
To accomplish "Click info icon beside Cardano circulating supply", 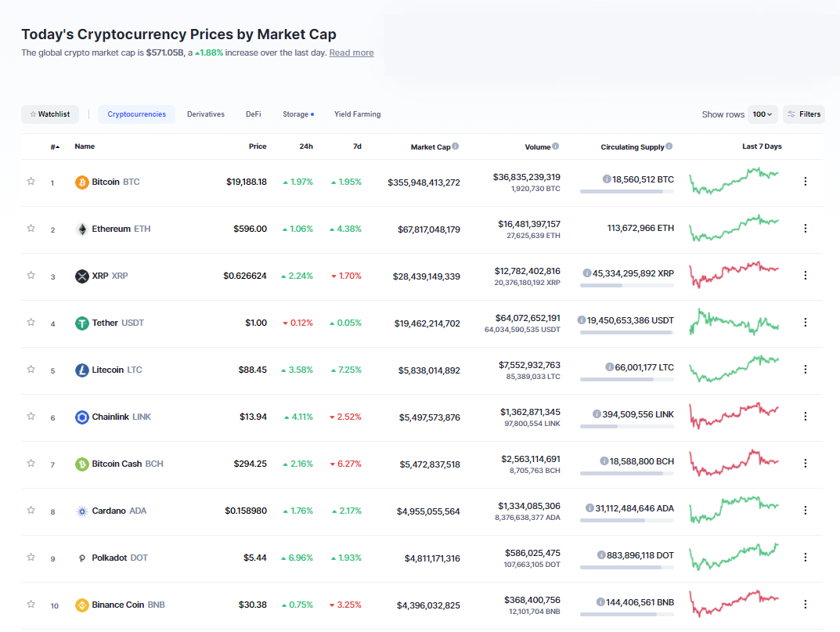I will click(x=589, y=507).
